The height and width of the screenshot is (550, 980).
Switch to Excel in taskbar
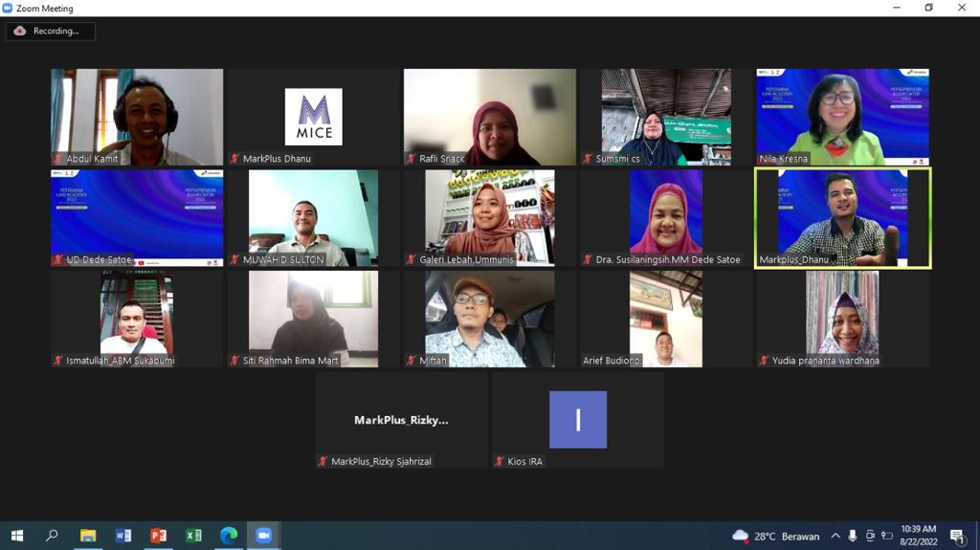pyautogui.click(x=193, y=536)
